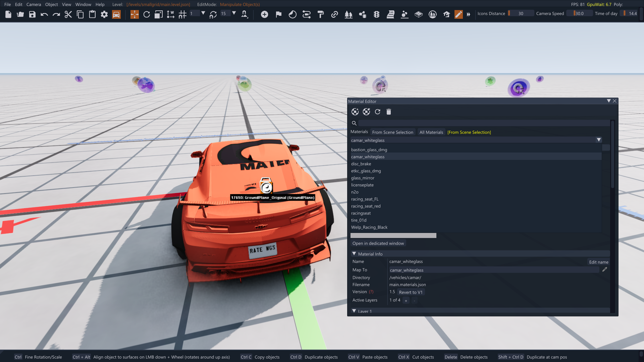Collapse the Material Info section
Screen dimensions: 644x362
pos(354,254)
